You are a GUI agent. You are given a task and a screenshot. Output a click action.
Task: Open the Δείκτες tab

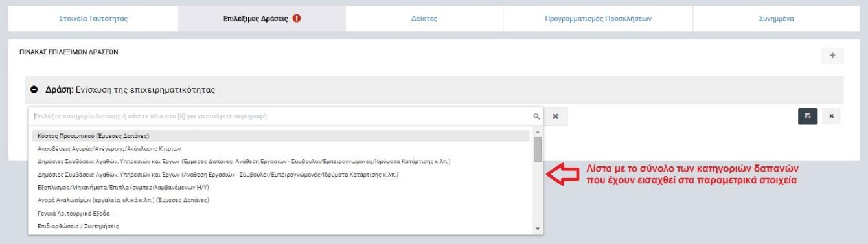[x=424, y=19]
